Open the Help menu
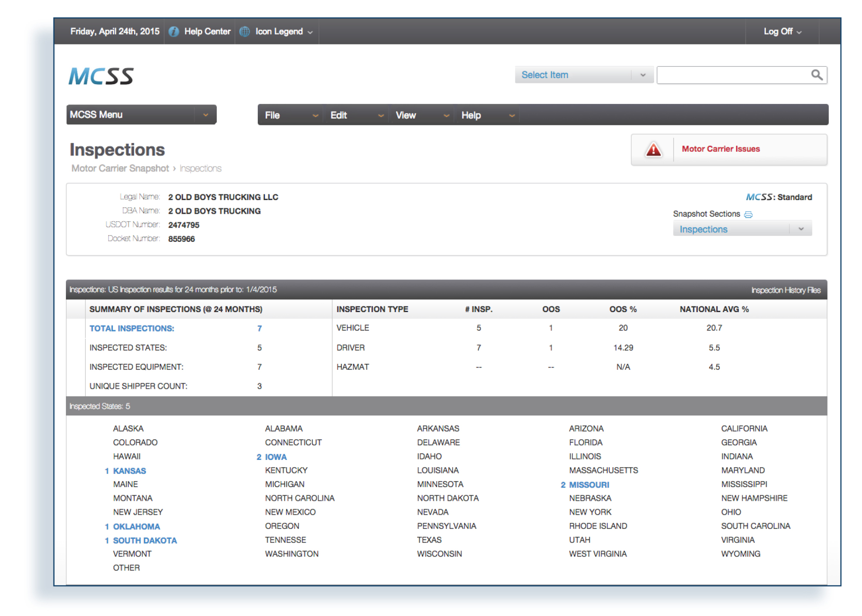Screen dimensions: 862x616 click(487, 116)
